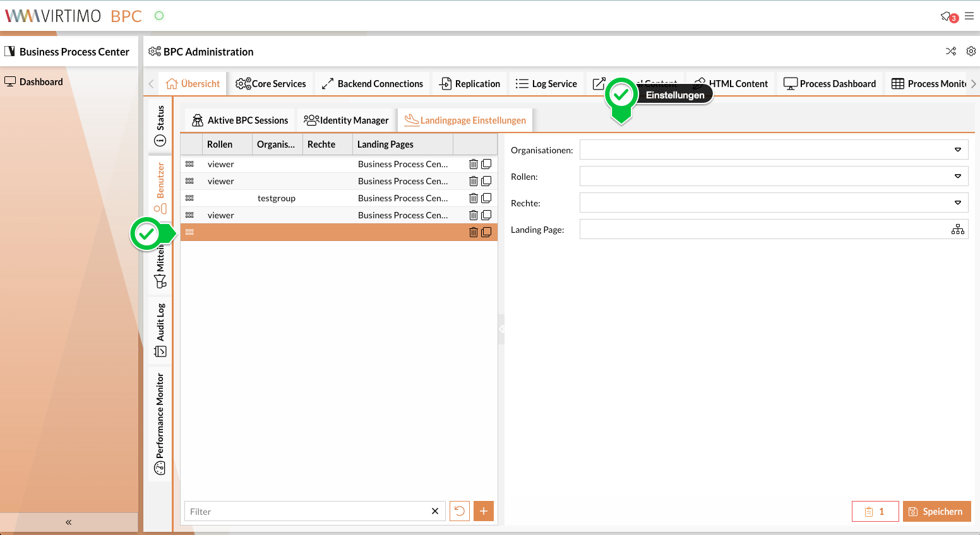Expand the Rollen dropdown
980x535 pixels.
point(957,177)
